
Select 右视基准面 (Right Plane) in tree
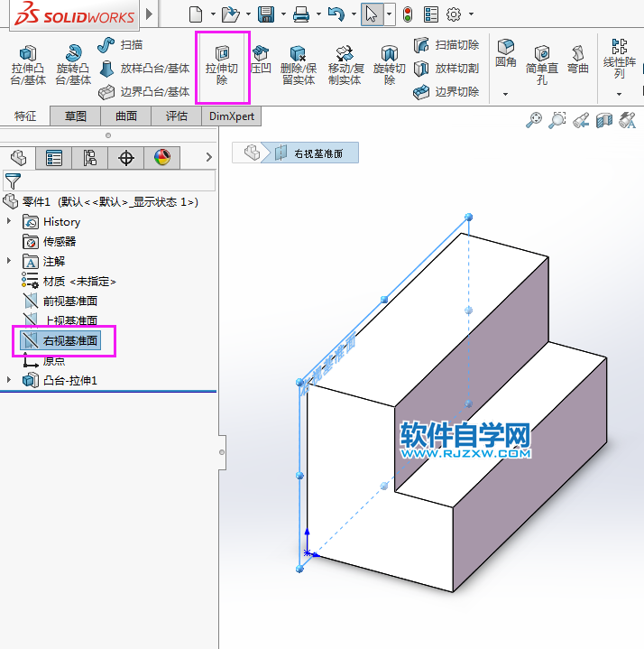(x=60, y=340)
